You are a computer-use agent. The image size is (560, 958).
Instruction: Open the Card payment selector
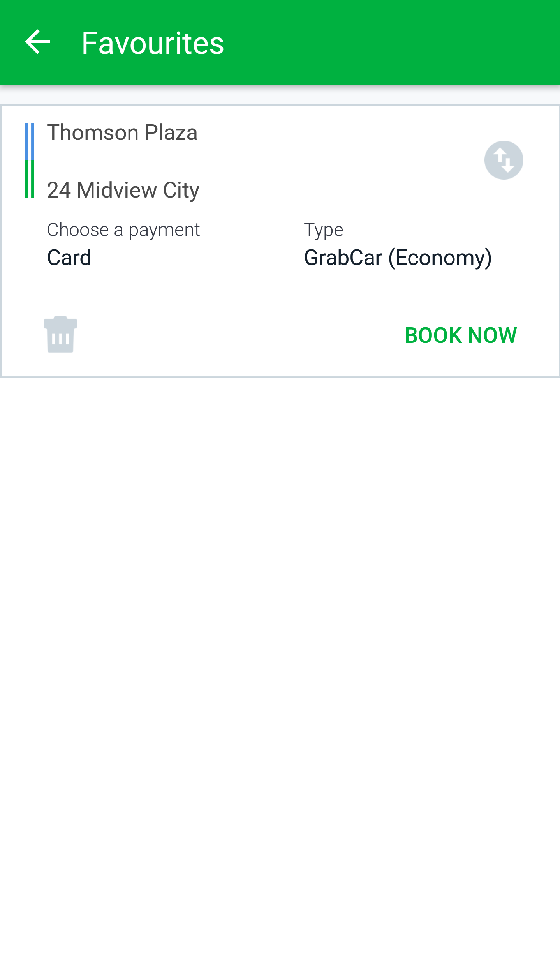point(69,258)
